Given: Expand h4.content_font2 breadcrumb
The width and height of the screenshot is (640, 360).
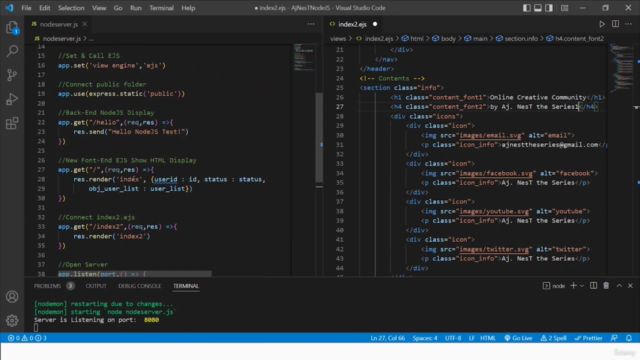Looking at the screenshot, I should point(575,38).
